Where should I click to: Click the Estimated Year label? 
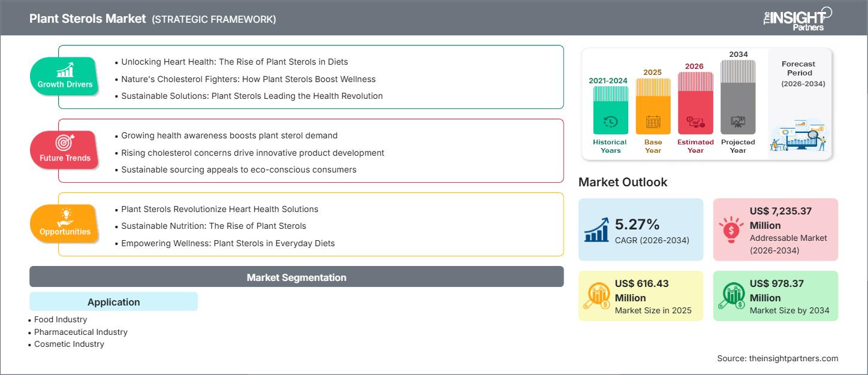[x=695, y=146]
